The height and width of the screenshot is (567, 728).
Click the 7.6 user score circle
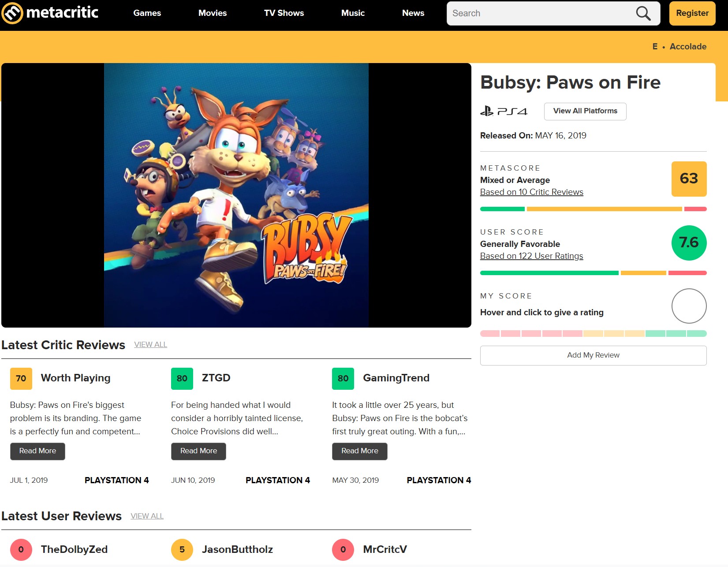689,242
